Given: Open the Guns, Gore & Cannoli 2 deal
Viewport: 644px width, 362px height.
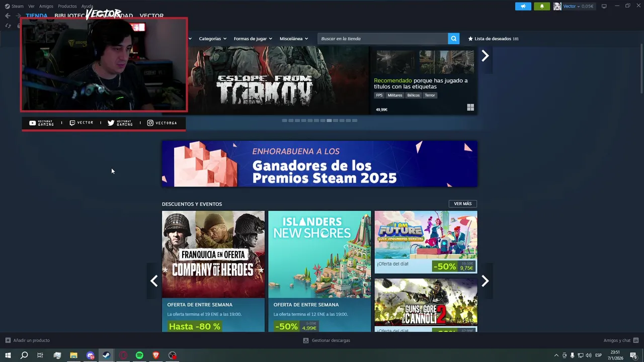Looking at the screenshot, I should point(426,305).
